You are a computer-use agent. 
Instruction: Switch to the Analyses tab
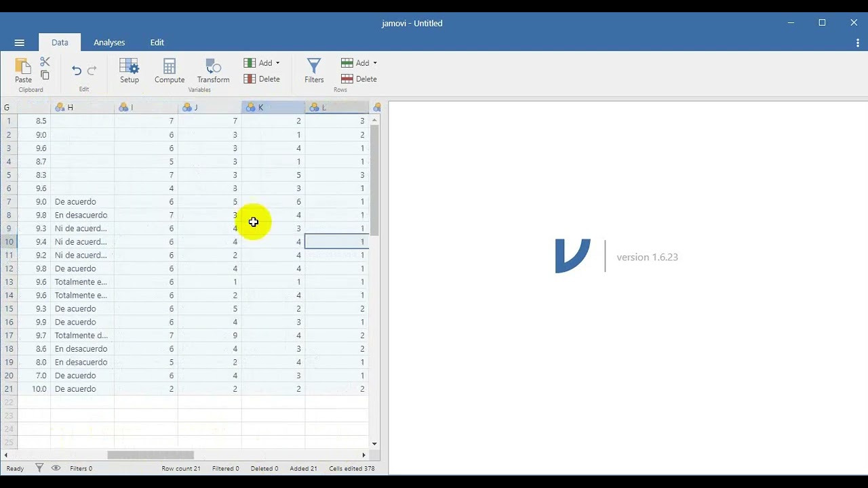[109, 42]
